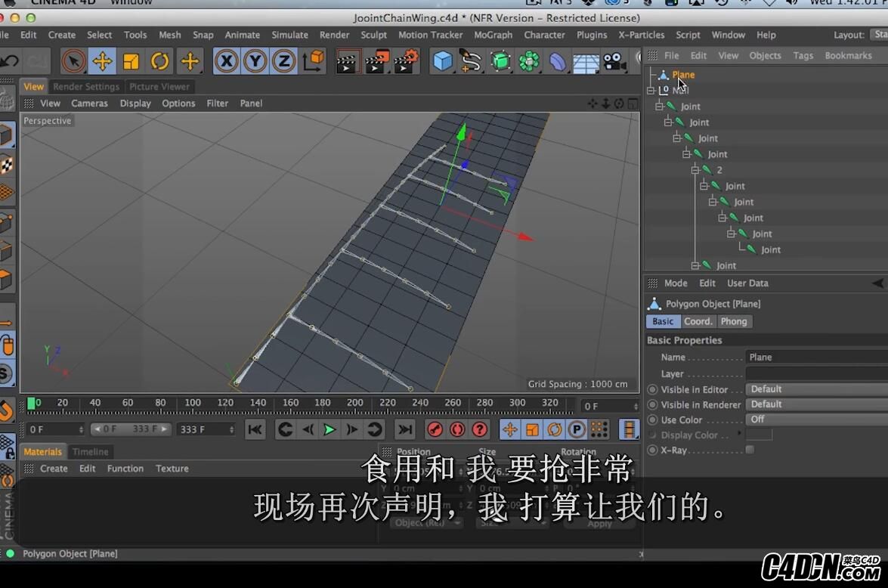Collapse the first Joint under Null
The width and height of the screenshot is (888, 588).
pyautogui.click(x=659, y=106)
